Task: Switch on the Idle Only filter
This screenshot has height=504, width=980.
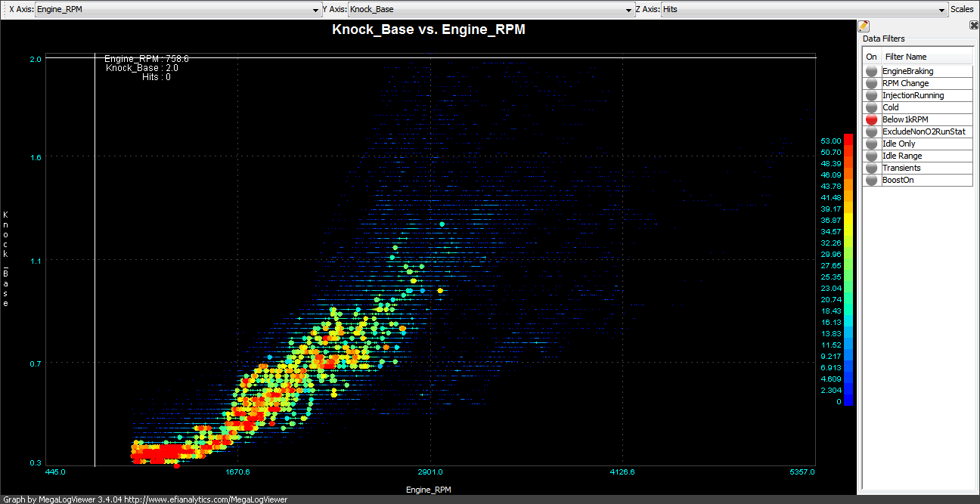Action: [872, 144]
